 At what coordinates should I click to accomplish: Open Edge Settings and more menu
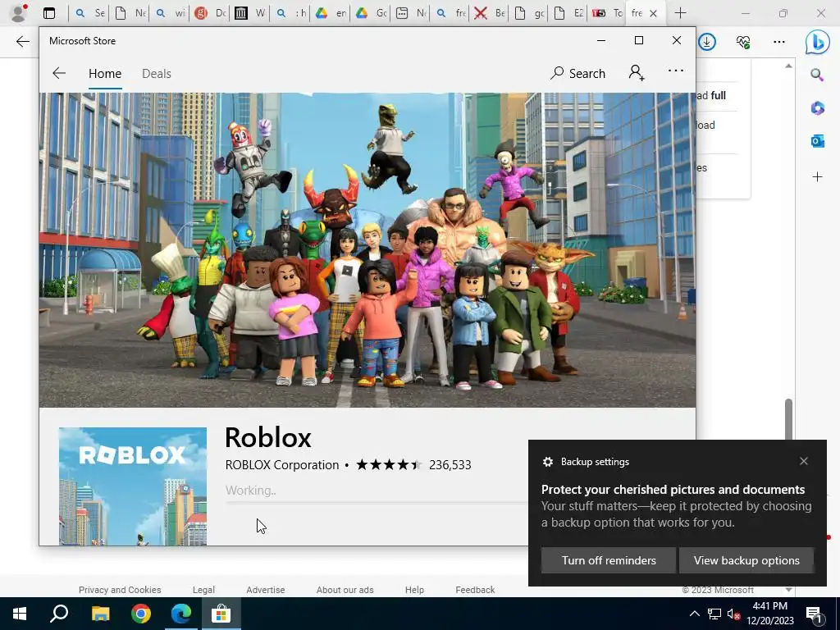click(779, 42)
